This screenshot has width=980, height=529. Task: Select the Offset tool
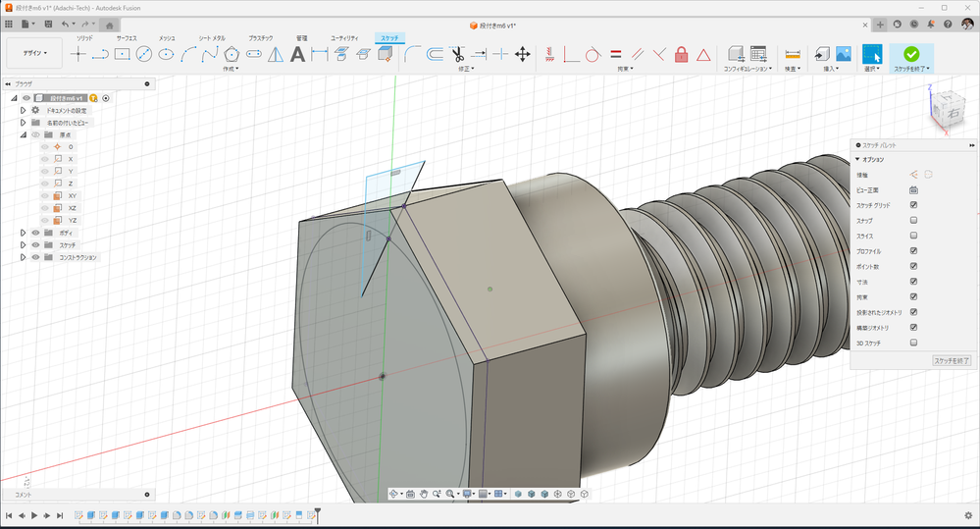[435, 54]
